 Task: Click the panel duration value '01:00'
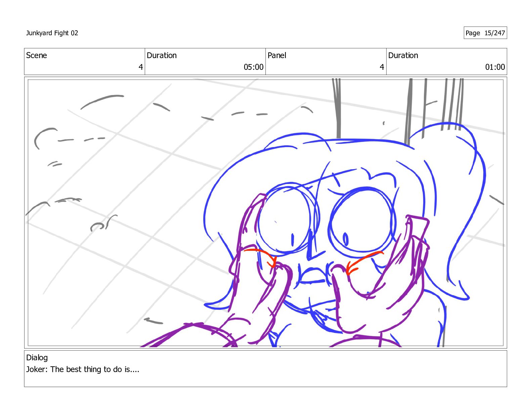495,67
